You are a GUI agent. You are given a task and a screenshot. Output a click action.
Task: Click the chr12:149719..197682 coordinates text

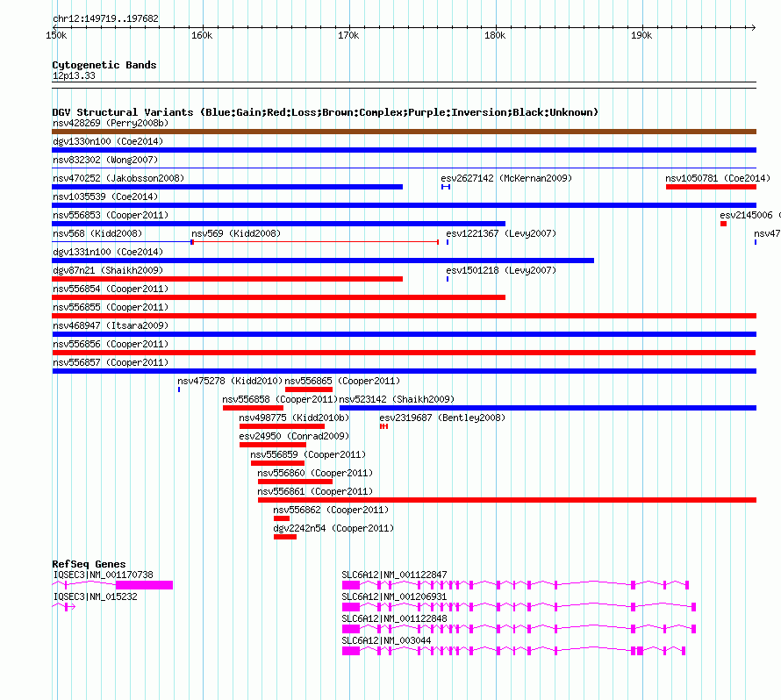tap(105, 18)
